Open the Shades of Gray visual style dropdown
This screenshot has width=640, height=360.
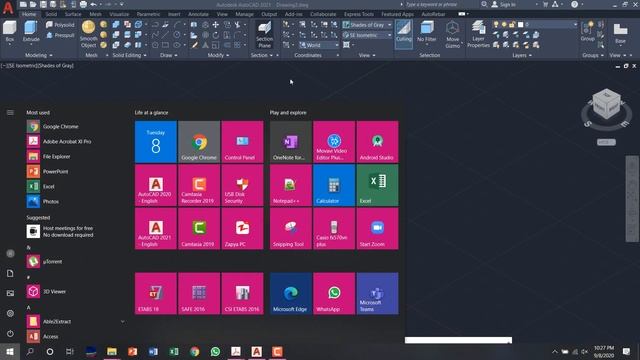pos(367,25)
